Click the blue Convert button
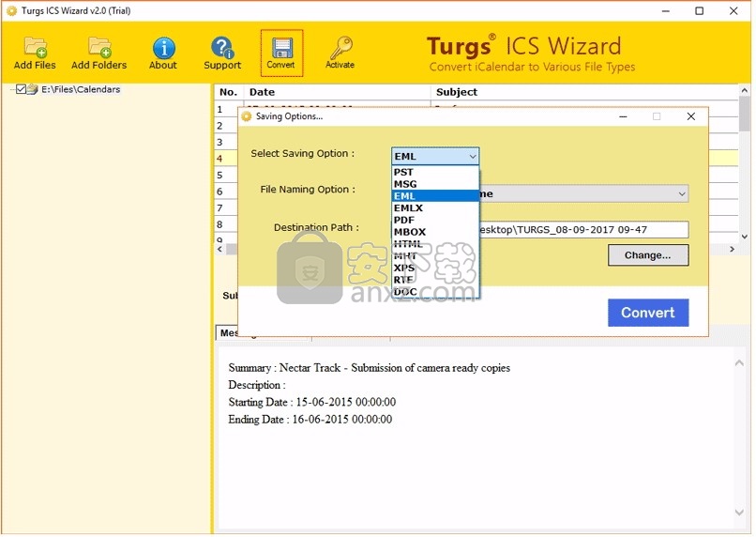756x537 pixels. pos(648,313)
